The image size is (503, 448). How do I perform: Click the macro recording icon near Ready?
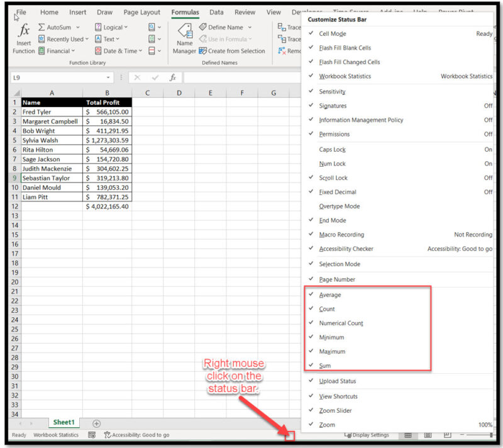pos(92,435)
